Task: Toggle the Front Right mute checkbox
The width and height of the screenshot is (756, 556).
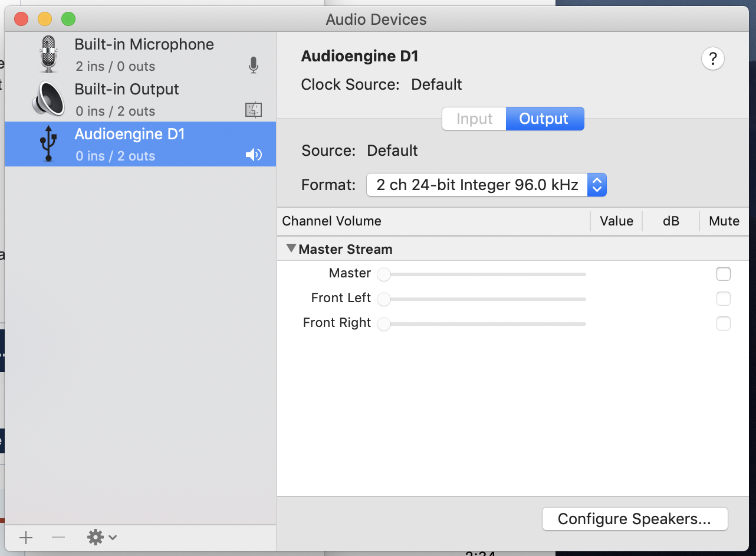Action: [723, 323]
